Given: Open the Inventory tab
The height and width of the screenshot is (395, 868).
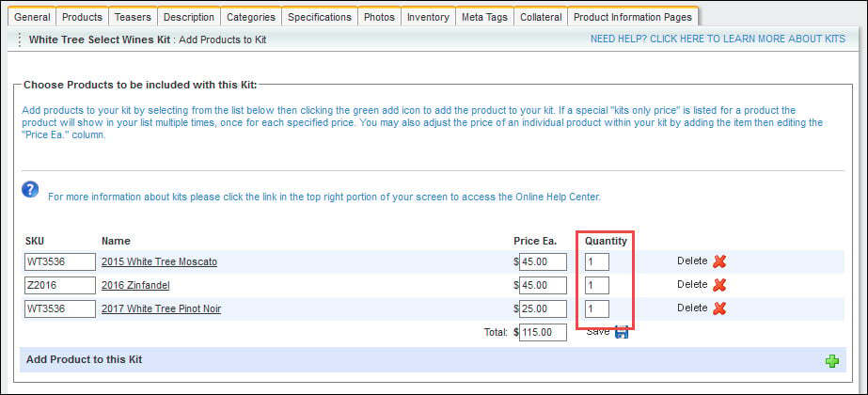Looking at the screenshot, I should (428, 17).
